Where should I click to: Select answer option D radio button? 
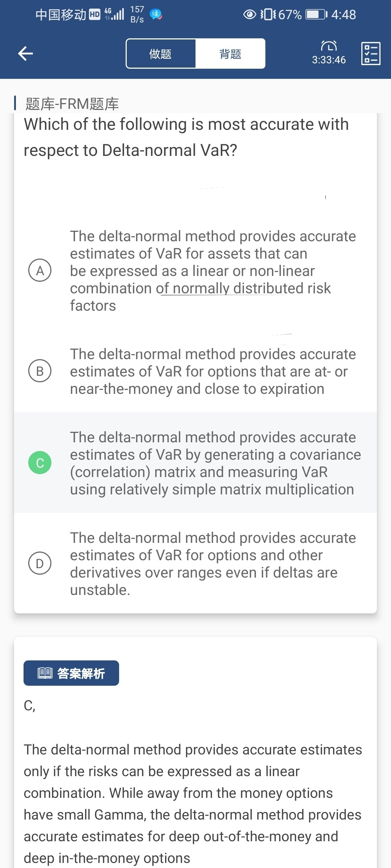[40, 563]
